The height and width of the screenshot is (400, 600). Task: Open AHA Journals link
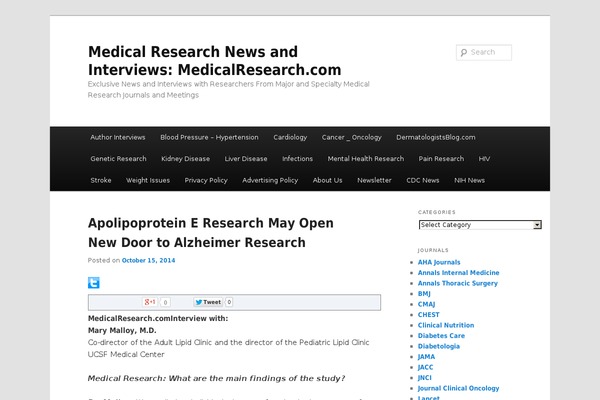tap(439, 262)
